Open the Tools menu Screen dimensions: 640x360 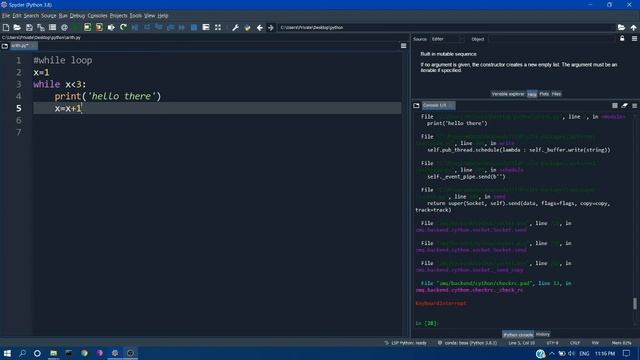136,16
